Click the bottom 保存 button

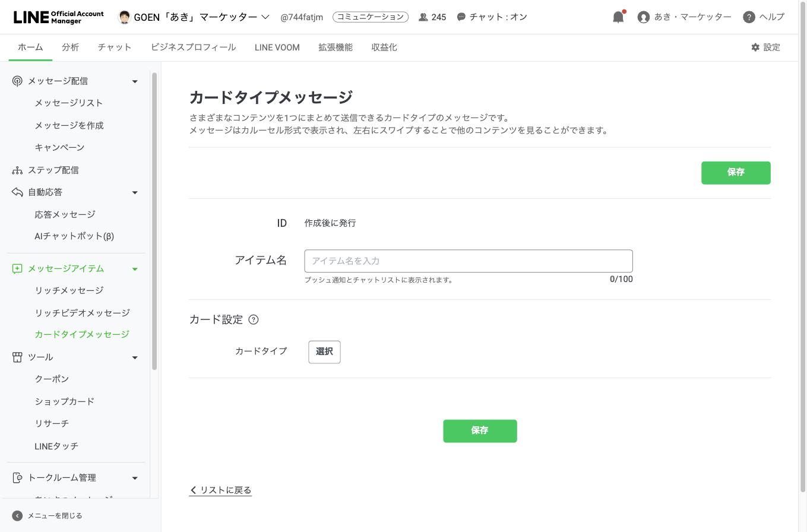coord(480,431)
